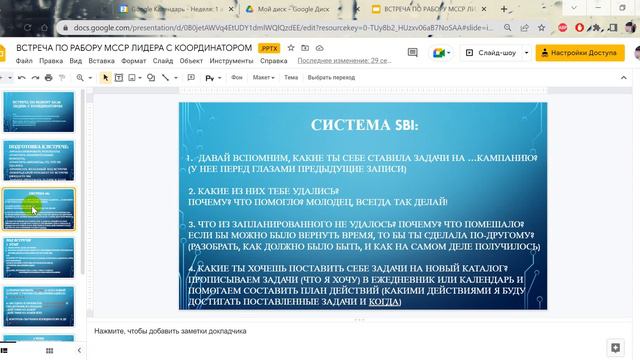Select the Подготовка к встрече slide thumbnail
The image size is (640, 360).
[39, 160]
